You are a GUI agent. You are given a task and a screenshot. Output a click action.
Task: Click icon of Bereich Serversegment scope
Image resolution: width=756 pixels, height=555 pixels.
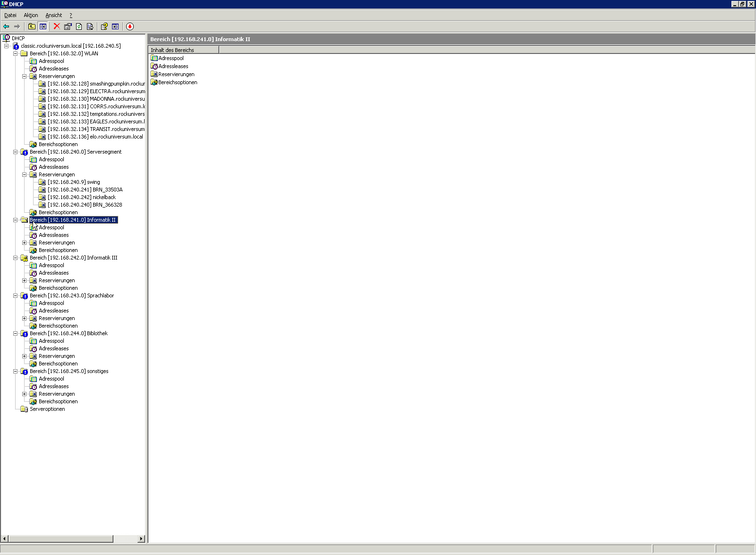point(24,152)
